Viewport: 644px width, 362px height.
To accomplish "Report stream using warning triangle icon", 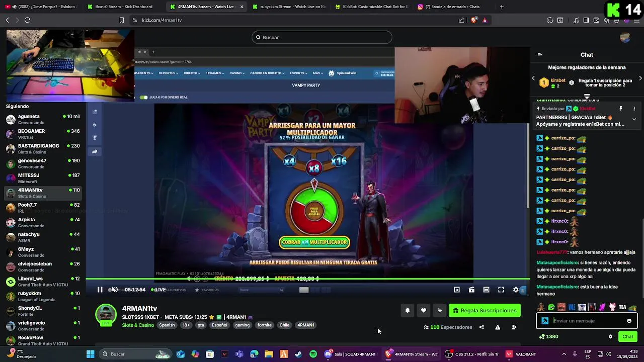I will point(498,327).
